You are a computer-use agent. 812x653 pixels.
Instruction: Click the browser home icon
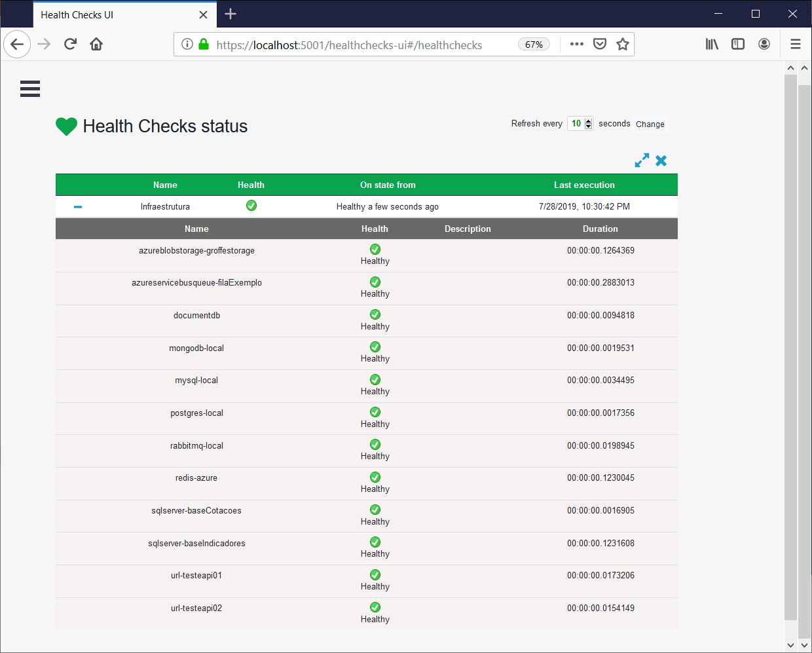[96, 44]
